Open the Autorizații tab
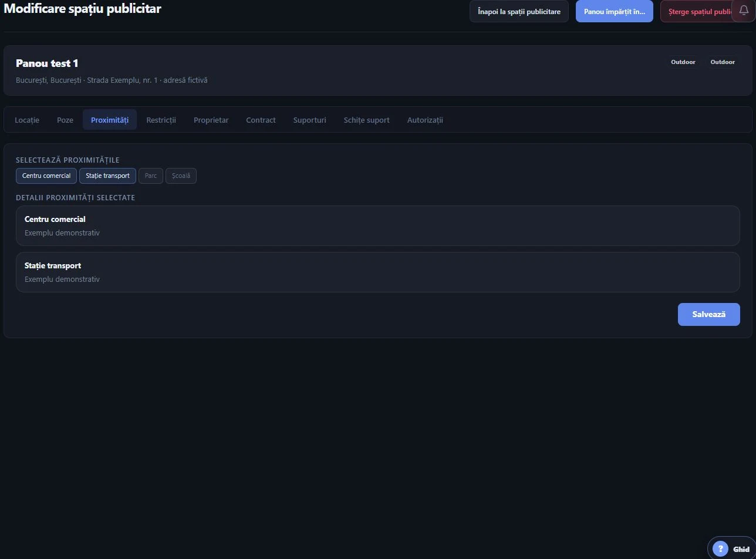The image size is (756, 559). [x=425, y=120]
